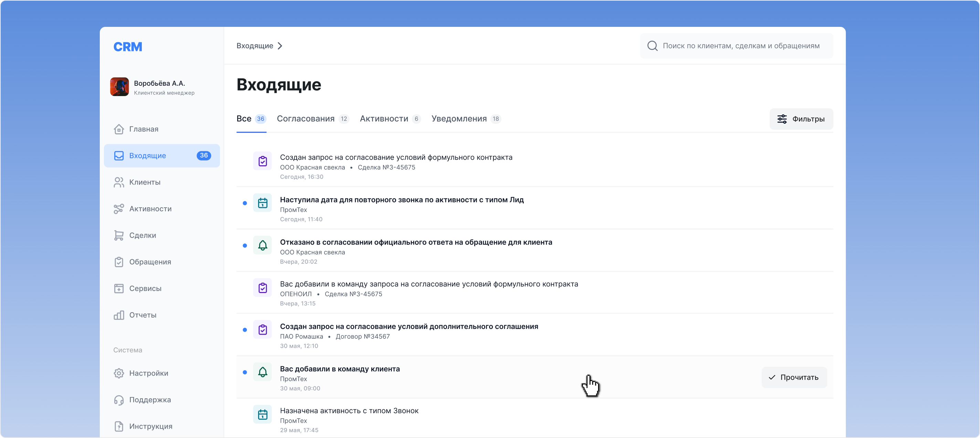The image size is (980, 438).
Task: Click the breadcrumb chevron after Входящие
Action: pos(280,46)
